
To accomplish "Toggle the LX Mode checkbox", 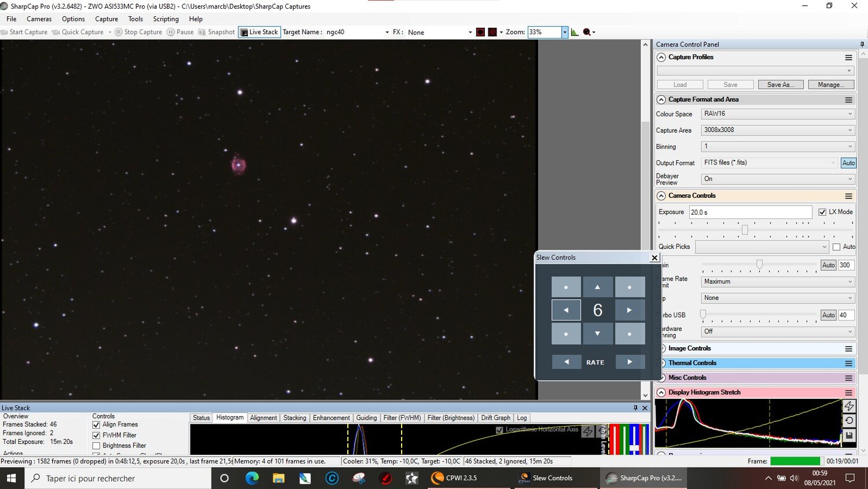I will coord(822,212).
